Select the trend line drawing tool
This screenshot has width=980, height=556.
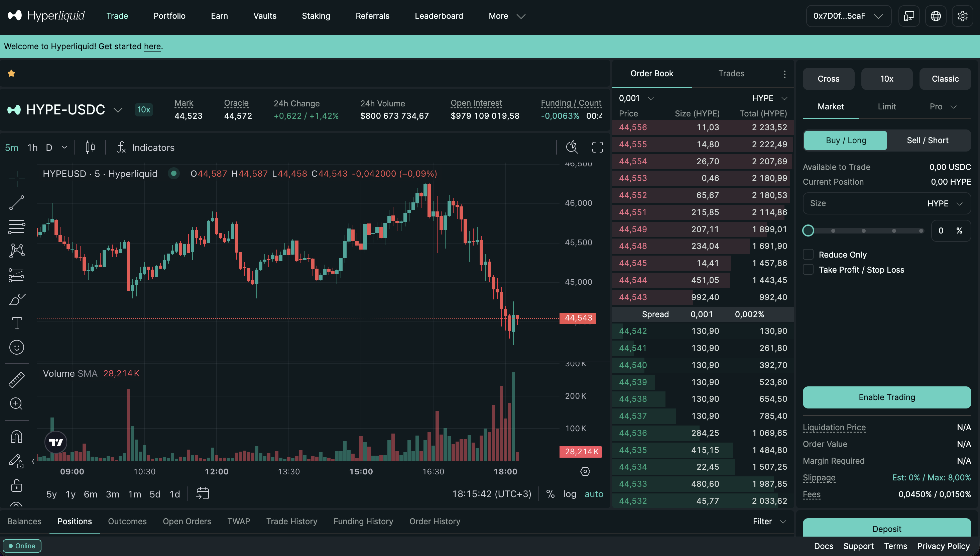pyautogui.click(x=17, y=203)
